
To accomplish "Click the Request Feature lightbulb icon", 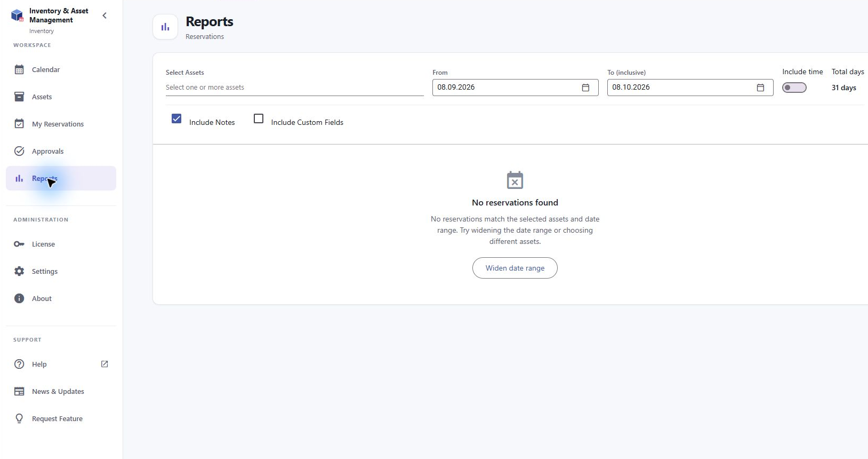I will point(19,418).
